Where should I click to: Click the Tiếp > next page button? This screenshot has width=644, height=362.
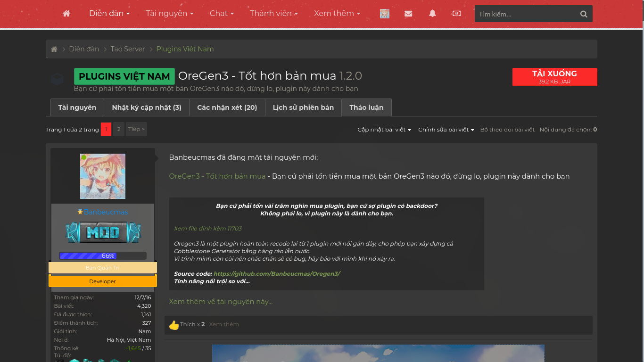136,129
